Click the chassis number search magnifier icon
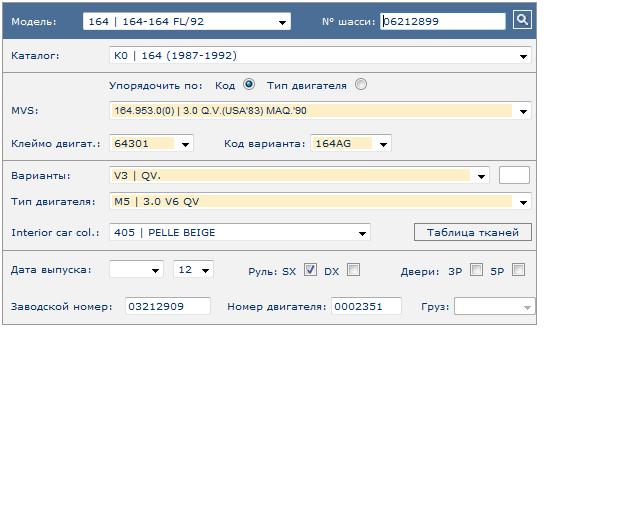 (522, 20)
